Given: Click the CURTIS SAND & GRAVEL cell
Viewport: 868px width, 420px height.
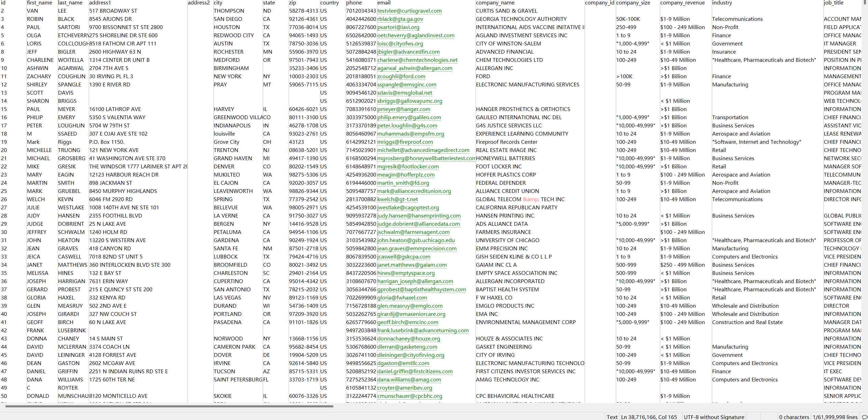Looking at the screenshot, I should [507, 11].
